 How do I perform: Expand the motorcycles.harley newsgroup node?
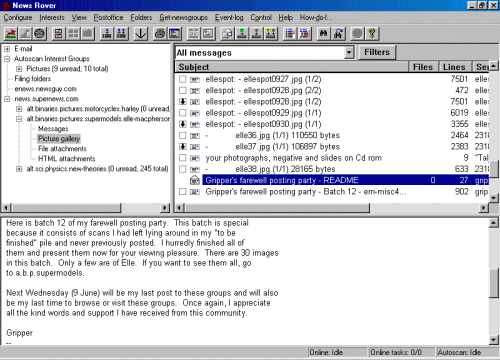19,109
